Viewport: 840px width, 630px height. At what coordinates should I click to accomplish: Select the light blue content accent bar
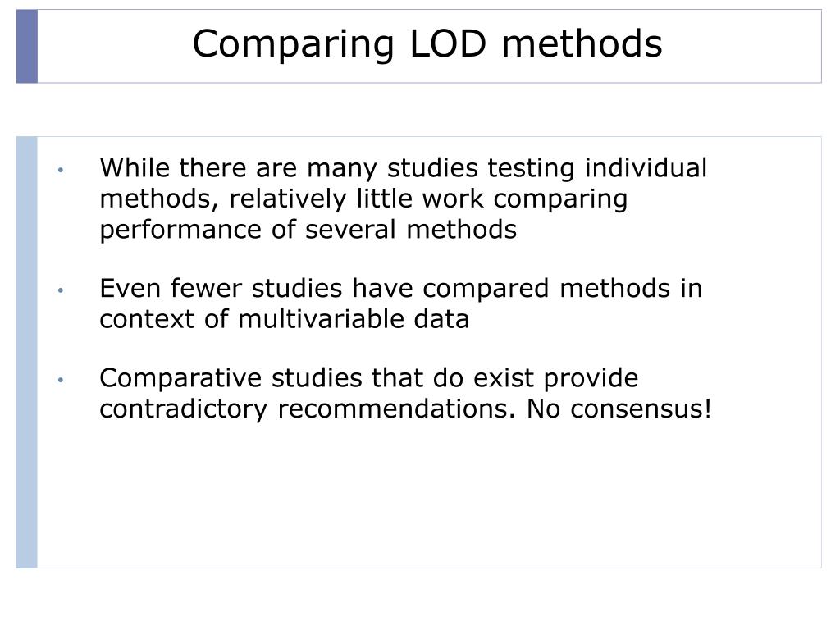tap(27, 353)
